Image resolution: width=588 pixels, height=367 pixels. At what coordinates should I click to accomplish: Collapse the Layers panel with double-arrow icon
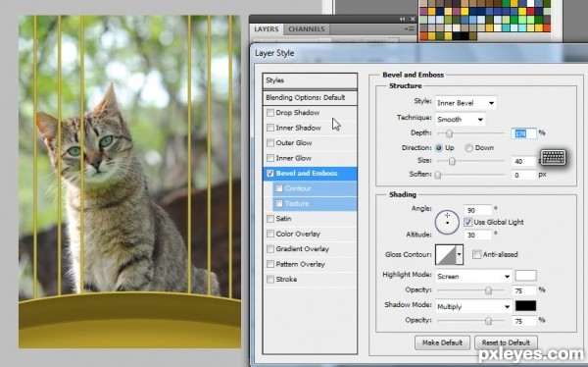point(403,19)
